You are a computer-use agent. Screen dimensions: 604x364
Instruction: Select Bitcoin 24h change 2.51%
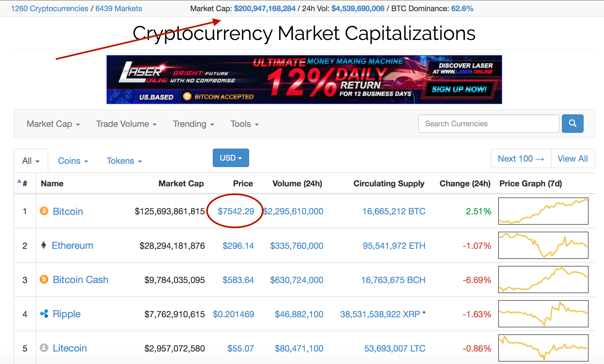point(478,211)
